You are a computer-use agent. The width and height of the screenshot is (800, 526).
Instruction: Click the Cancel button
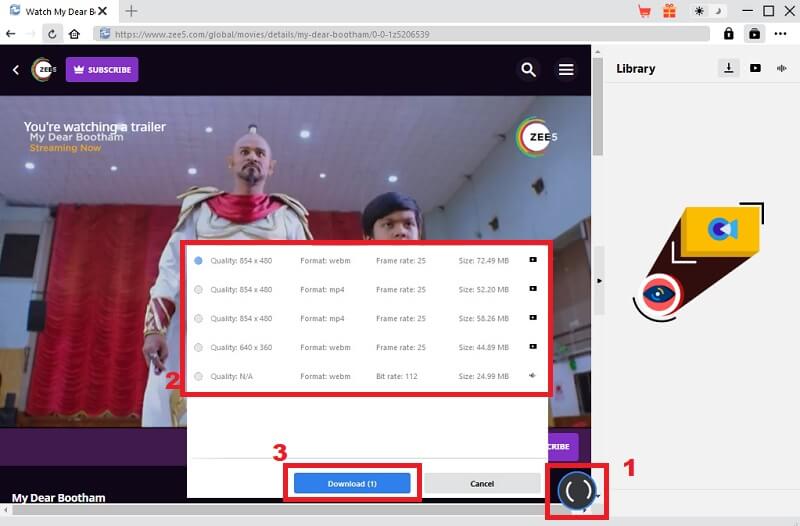(482, 483)
